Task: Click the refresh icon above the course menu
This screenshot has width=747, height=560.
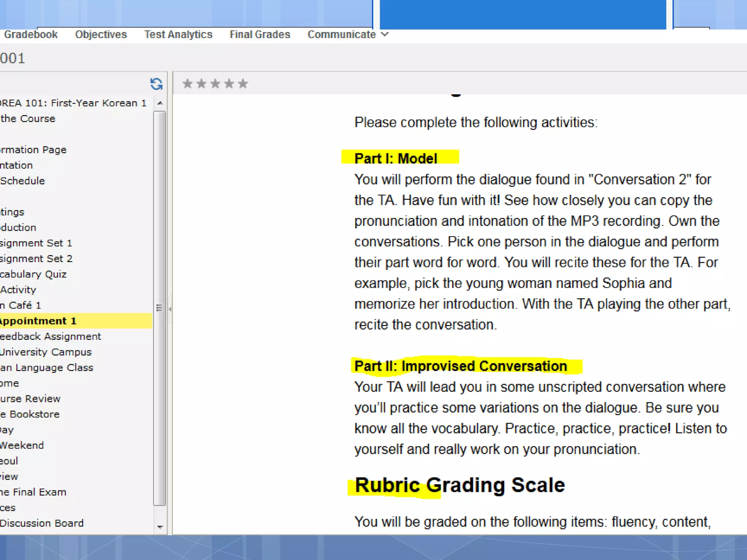Action: [x=156, y=84]
